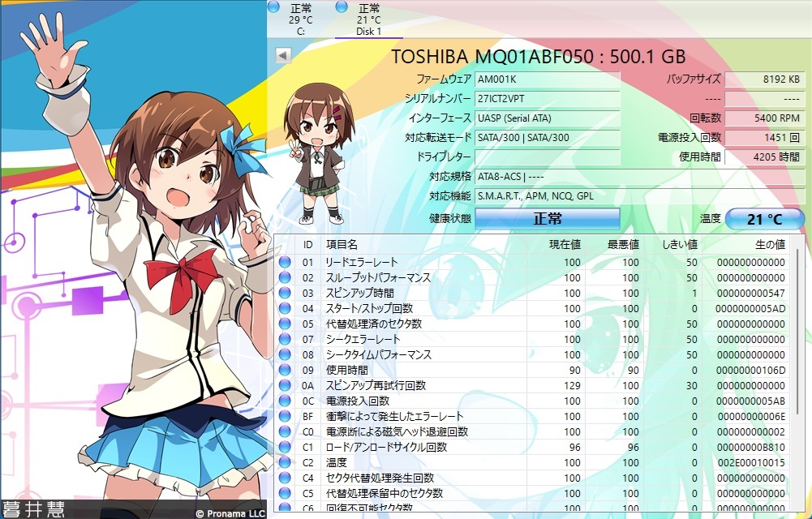Click raw value 002E00010015
Screen dimensions: 812x519
(751, 462)
